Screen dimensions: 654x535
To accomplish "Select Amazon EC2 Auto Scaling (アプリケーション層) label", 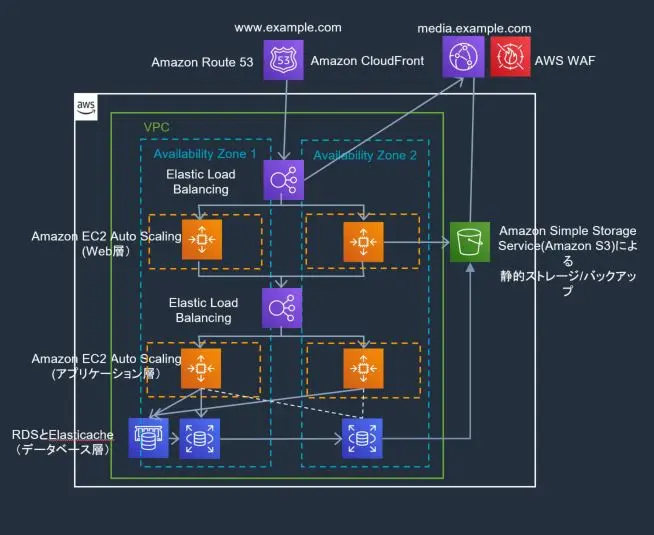I will tap(106, 366).
